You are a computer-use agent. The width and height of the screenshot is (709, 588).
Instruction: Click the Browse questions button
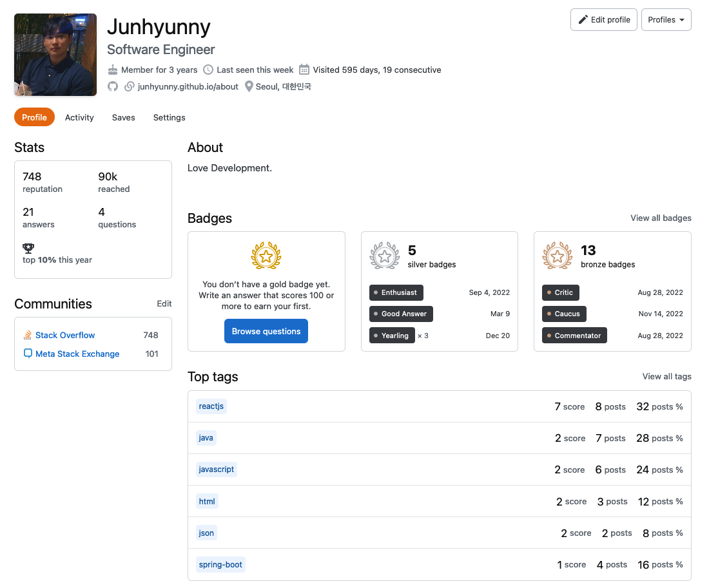point(266,331)
